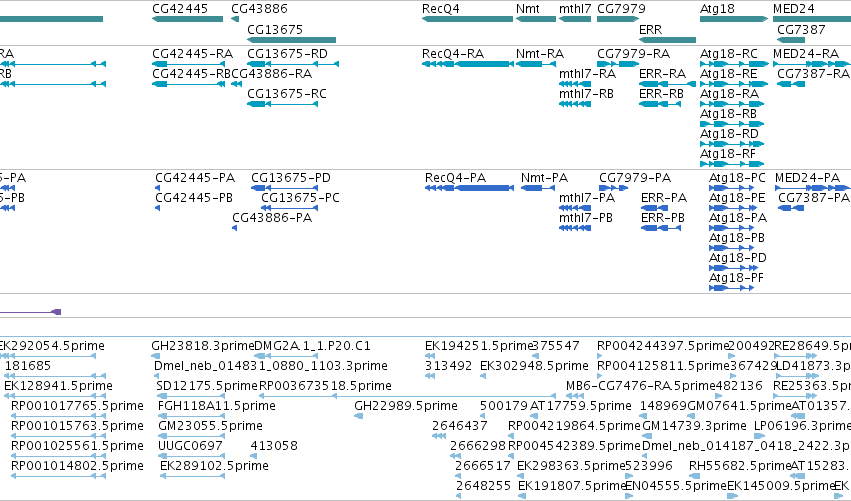
Task: Click protein Nmt-PA feature
Action: coord(538,188)
